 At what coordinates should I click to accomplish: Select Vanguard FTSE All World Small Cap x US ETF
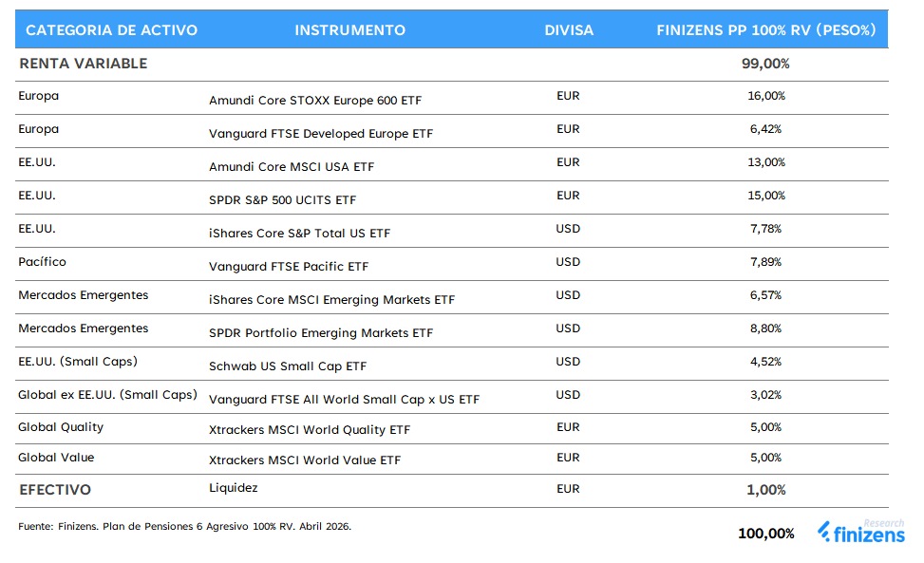click(x=344, y=400)
